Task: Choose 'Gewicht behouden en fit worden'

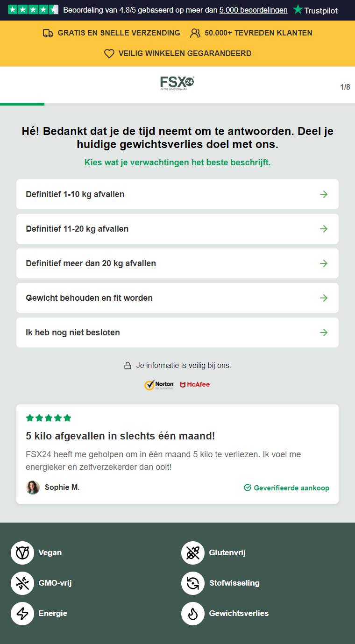Action: (177, 298)
